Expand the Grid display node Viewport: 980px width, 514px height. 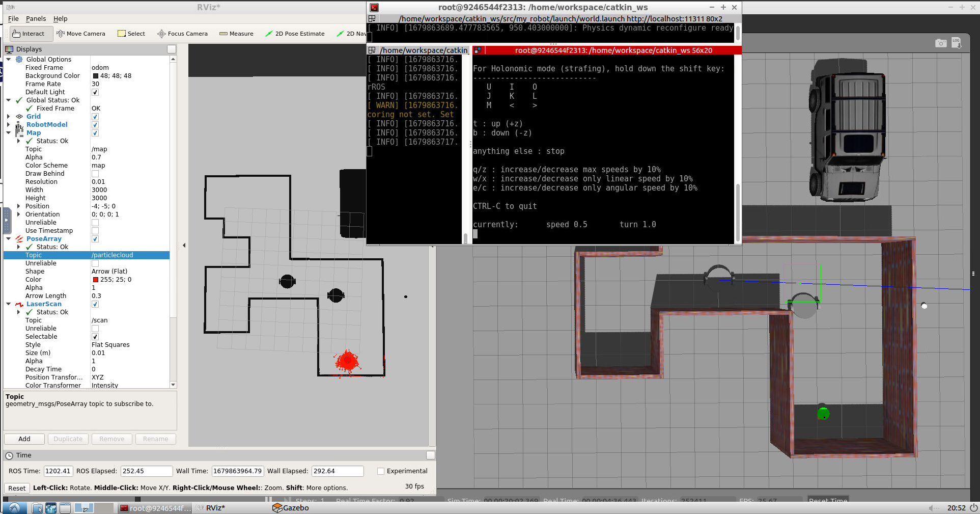click(x=9, y=117)
